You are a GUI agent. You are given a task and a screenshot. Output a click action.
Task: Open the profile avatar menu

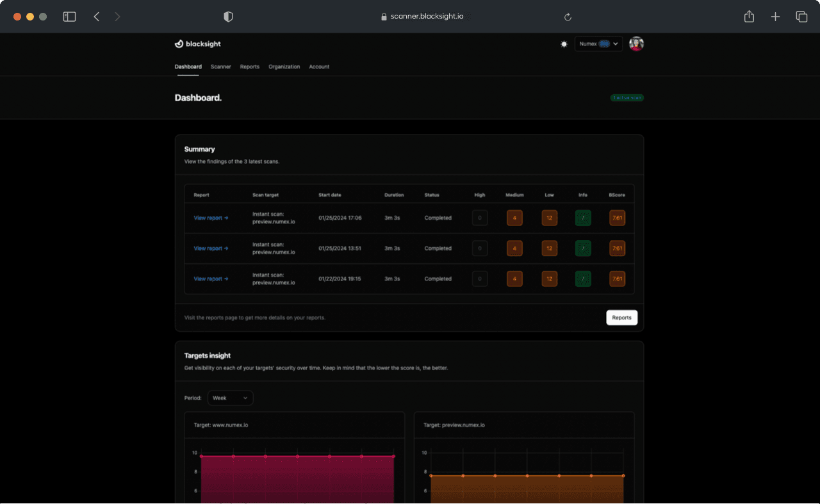point(636,44)
